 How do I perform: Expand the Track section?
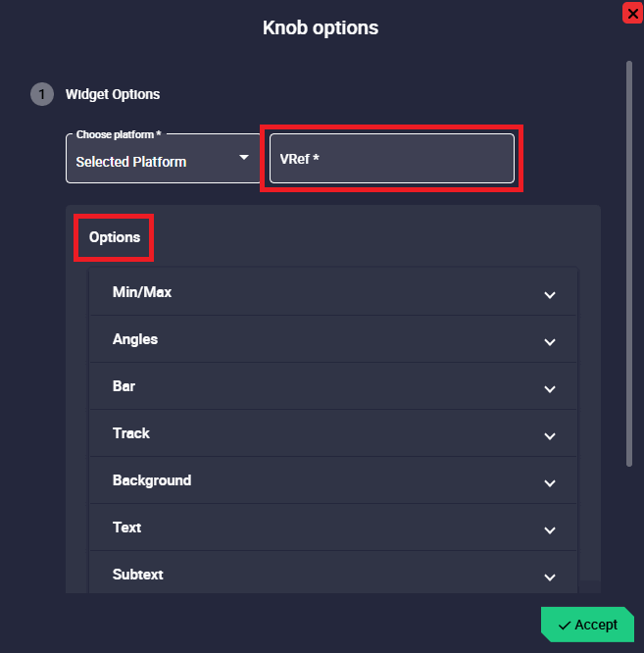point(333,433)
